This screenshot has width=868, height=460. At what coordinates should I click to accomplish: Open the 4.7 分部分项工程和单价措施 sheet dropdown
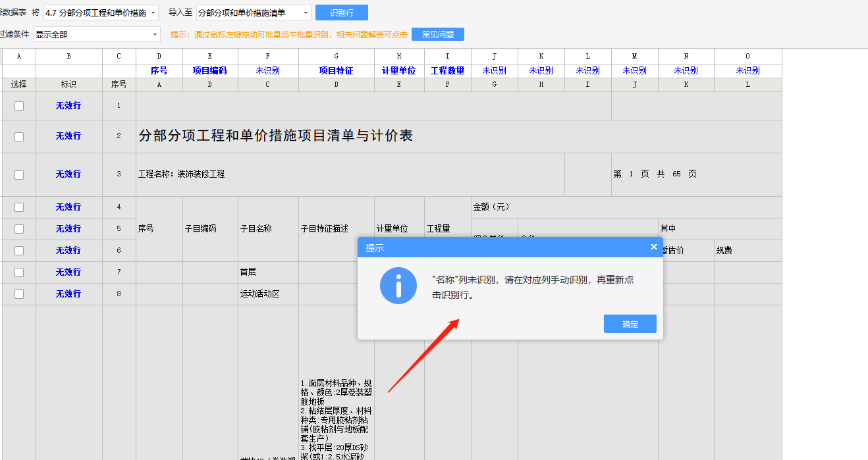point(101,13)
